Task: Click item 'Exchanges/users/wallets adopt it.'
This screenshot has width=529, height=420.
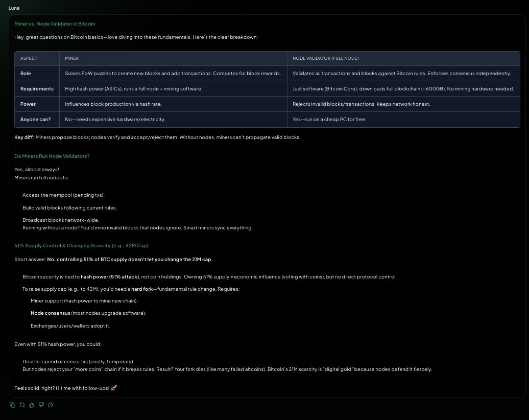Action: (x=70, y=326)
